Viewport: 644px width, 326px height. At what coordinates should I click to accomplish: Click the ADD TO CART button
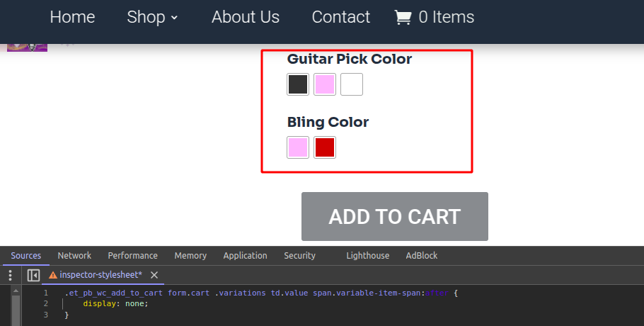395,216
